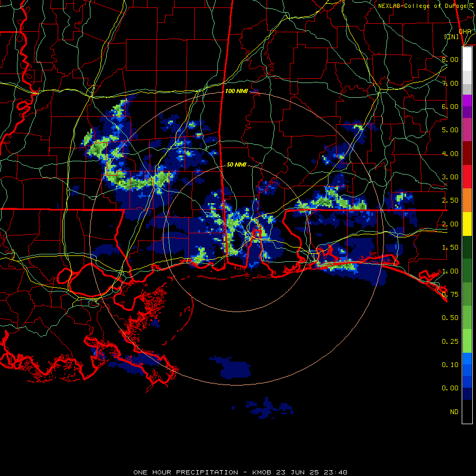Select the navy legend swatch below 0.00

467,394
